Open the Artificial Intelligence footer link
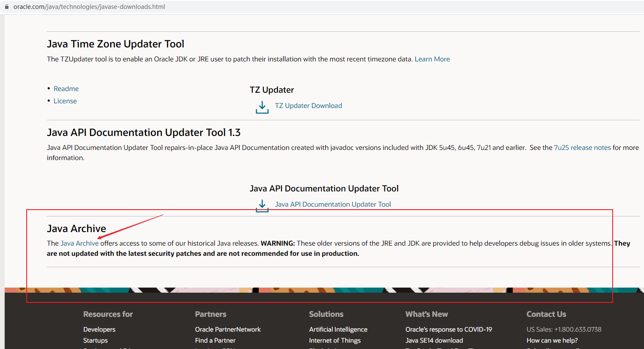The width and height of the screenshot is (644, 349). (338, 330)
